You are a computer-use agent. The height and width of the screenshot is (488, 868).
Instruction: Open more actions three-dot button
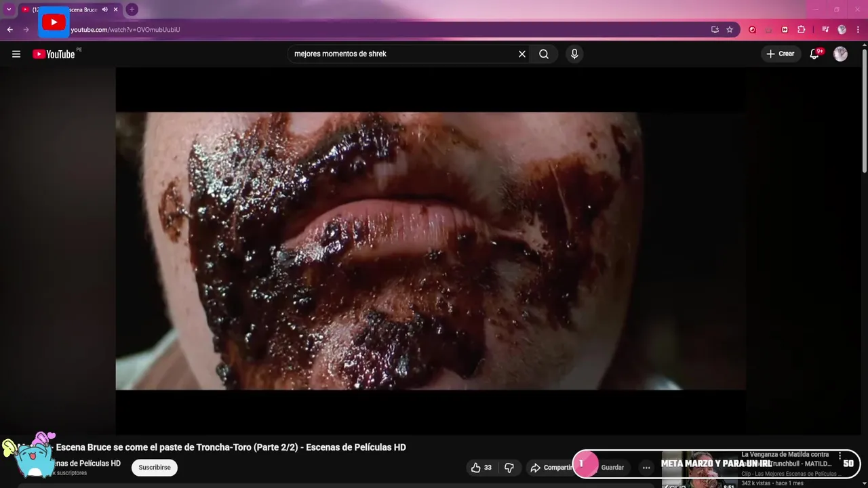coord(646,468)
